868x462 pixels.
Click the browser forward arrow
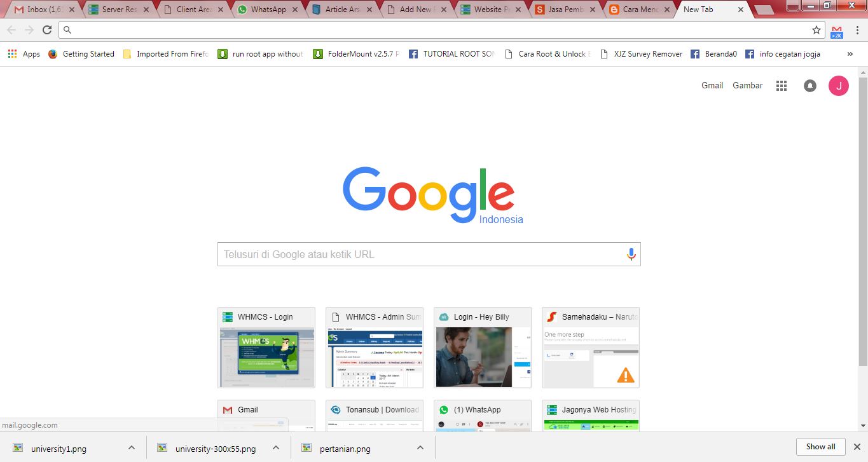click(x=29, y=30)
